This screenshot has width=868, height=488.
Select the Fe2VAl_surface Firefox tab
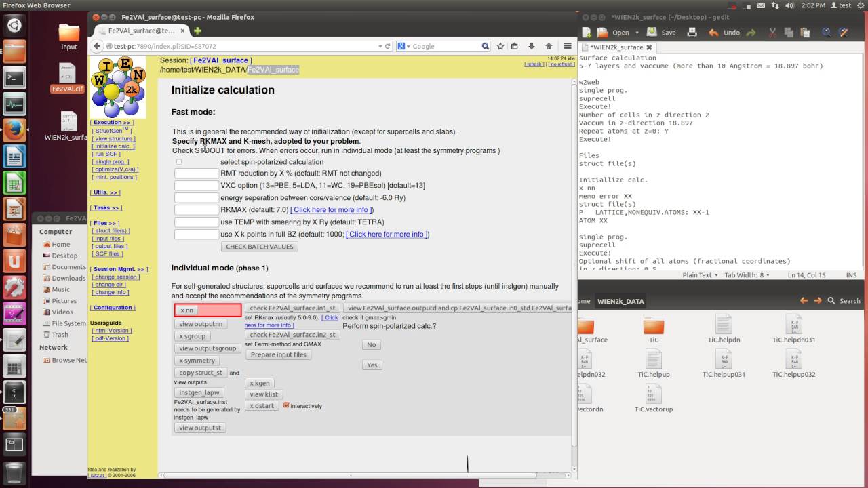[141, 30]
